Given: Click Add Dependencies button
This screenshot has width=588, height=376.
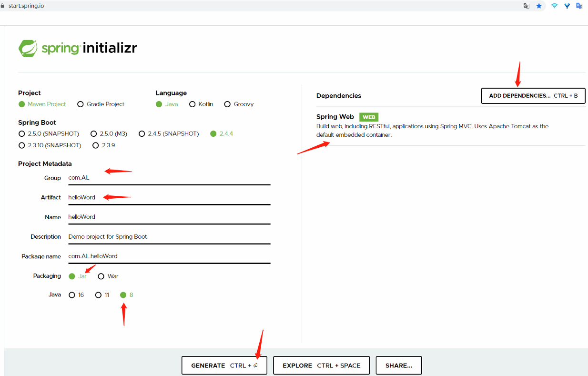Looking at the screenshot, I should [x=533, y=96].
